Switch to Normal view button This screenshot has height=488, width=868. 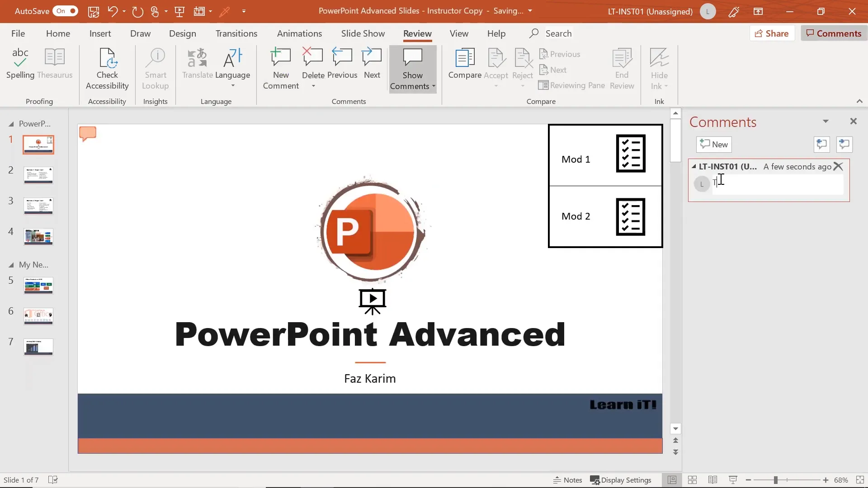coord(672,480)
